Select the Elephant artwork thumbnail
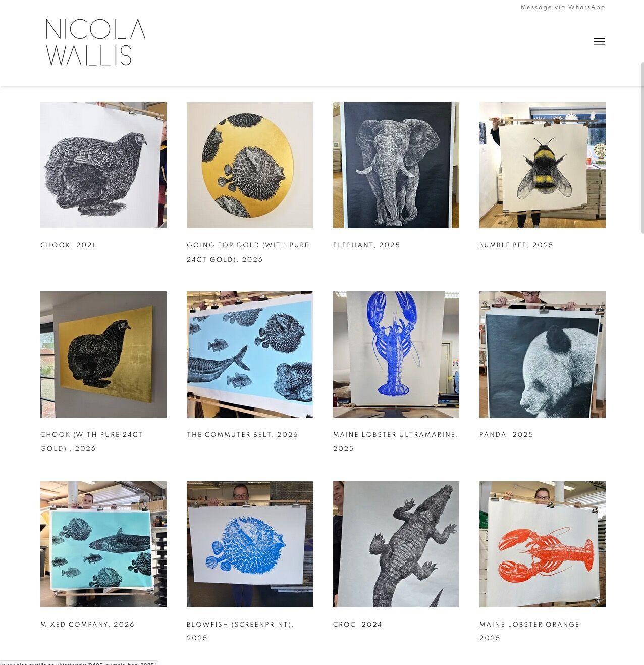The height and width of the screenshot is (665, 644). click(x=396, y=165)
